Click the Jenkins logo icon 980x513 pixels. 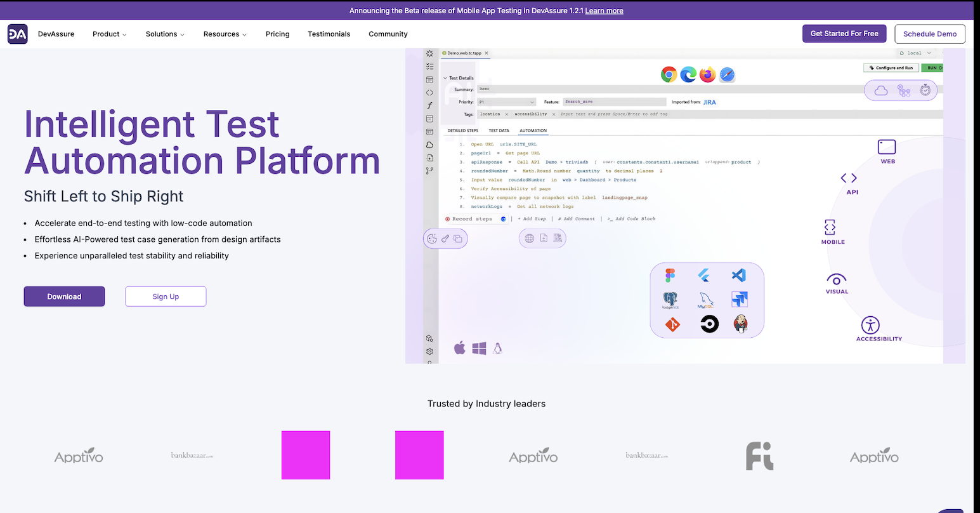pyautogui.click(x=740, y=324)
